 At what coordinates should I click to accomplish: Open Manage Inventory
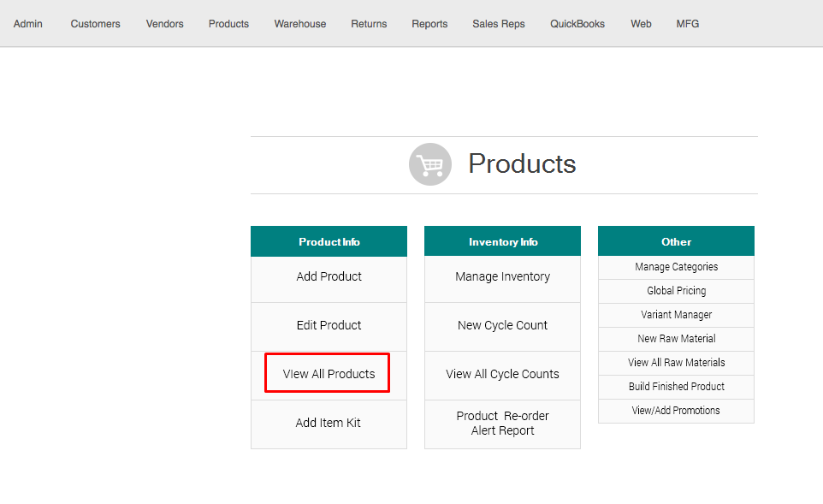502,276
